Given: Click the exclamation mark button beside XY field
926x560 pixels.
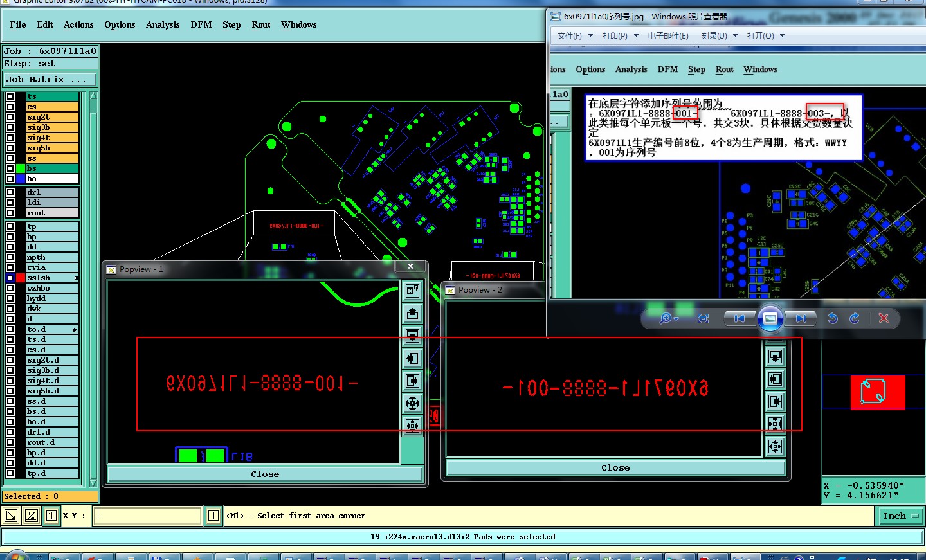Looking at the screenshot, I should [213, 516].
